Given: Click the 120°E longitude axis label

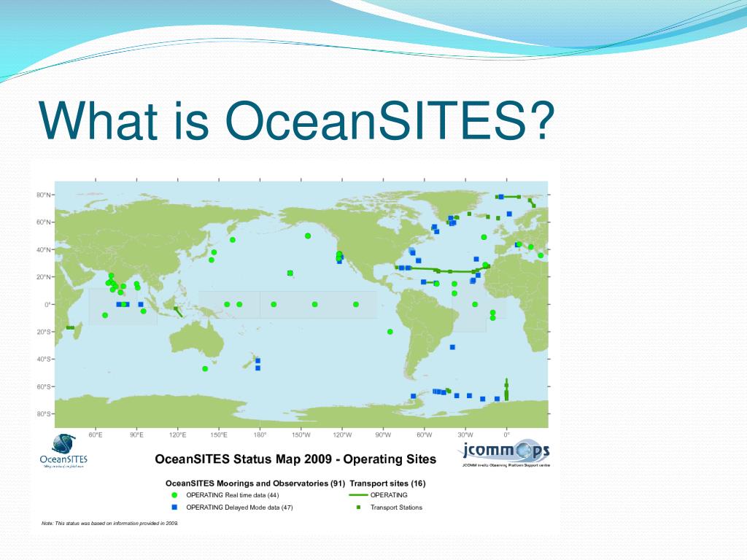Looking at the screenshot, I should (178, 435).
